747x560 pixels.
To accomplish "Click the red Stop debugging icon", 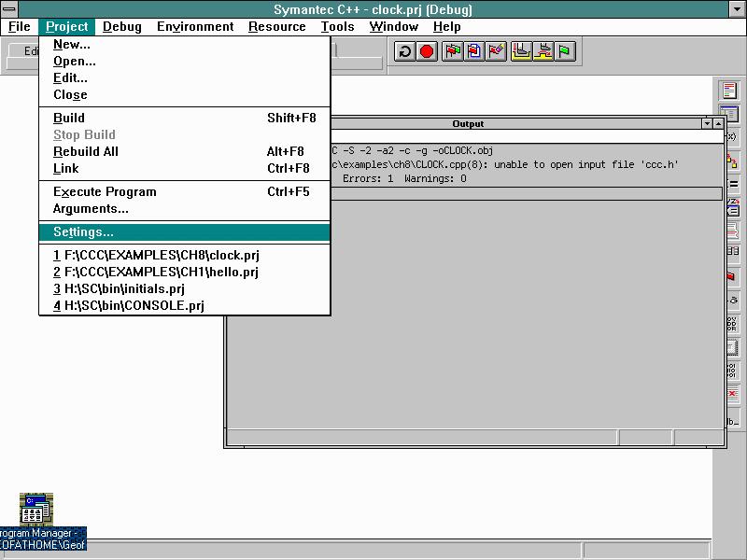I will pyautogui.click(x=428, y=52).
